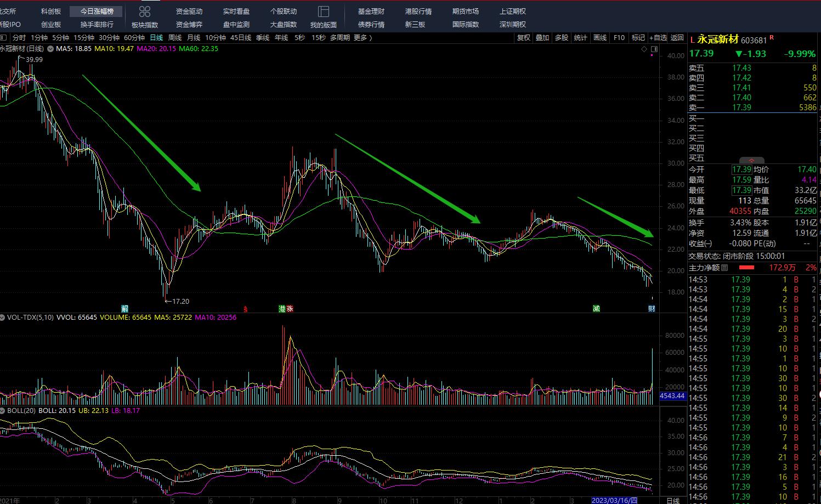Open the 科创板 market list

click(x=51, y=12)
